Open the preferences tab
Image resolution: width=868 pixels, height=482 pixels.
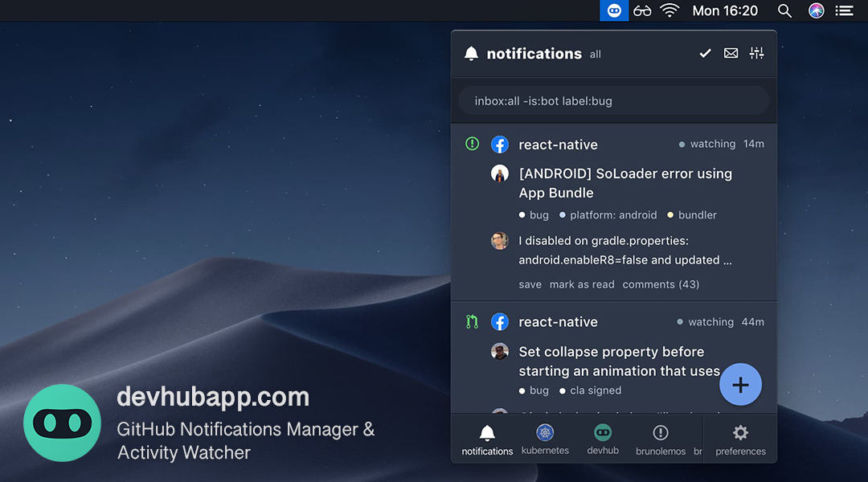[x=740, y=440]
